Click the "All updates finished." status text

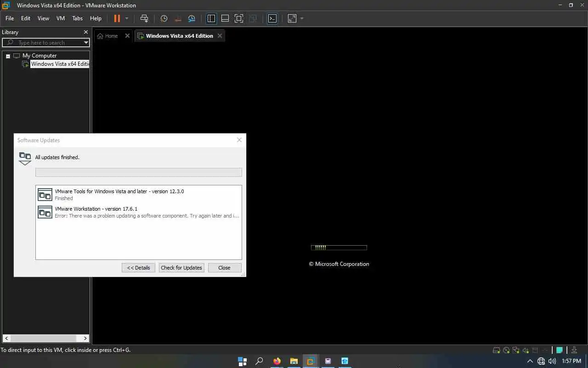(57, 157)
